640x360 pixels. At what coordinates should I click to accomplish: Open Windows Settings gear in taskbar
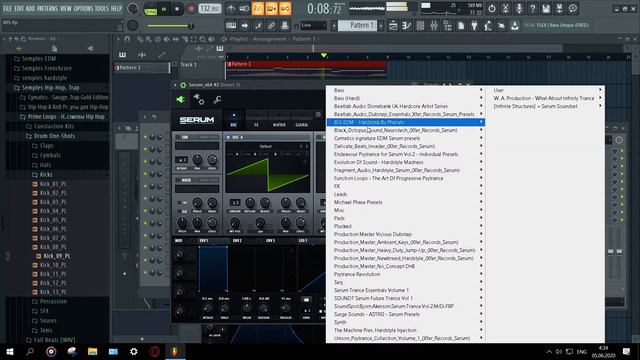pyautogui.click(x=134, y=351)
